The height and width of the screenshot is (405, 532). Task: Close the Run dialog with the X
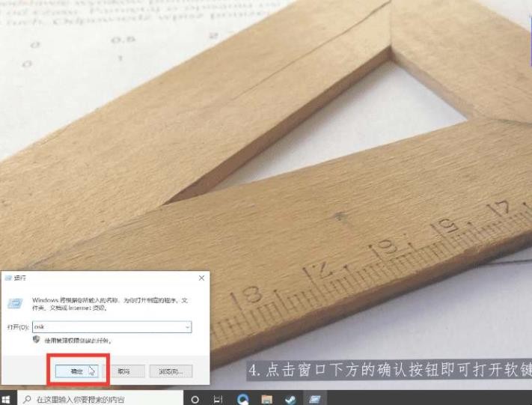pos(201,278)
